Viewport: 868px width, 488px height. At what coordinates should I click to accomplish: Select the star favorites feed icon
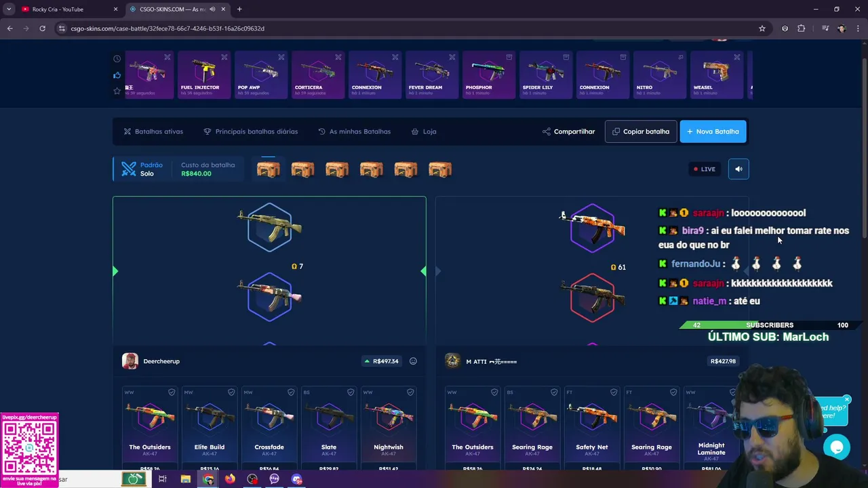pyautogui.click(x=117, y=91)
